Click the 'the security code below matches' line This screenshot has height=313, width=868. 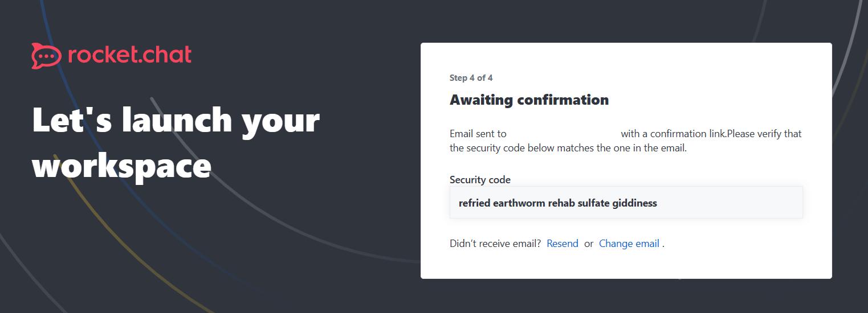point(568,149)
